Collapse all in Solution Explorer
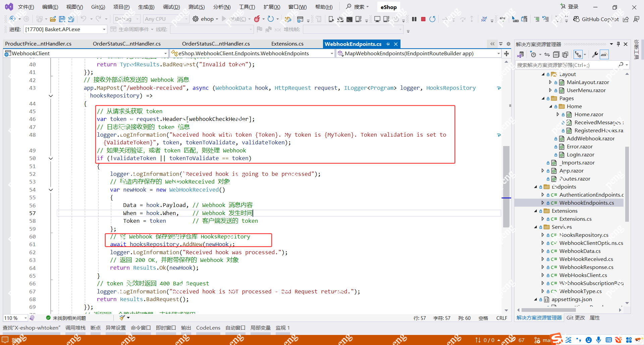This screenshot has width=644, height=345. tap(556, 54)
